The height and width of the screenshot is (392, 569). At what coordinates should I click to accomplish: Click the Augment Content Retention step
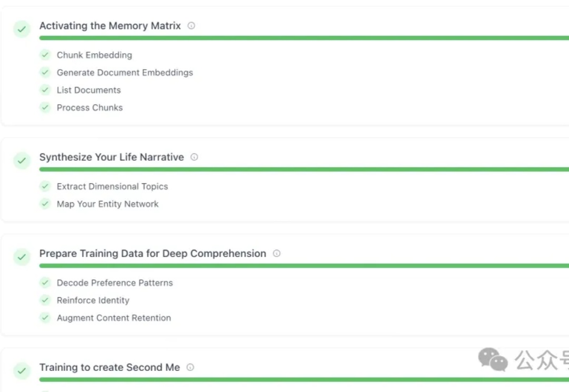click(x=114, y=318)
